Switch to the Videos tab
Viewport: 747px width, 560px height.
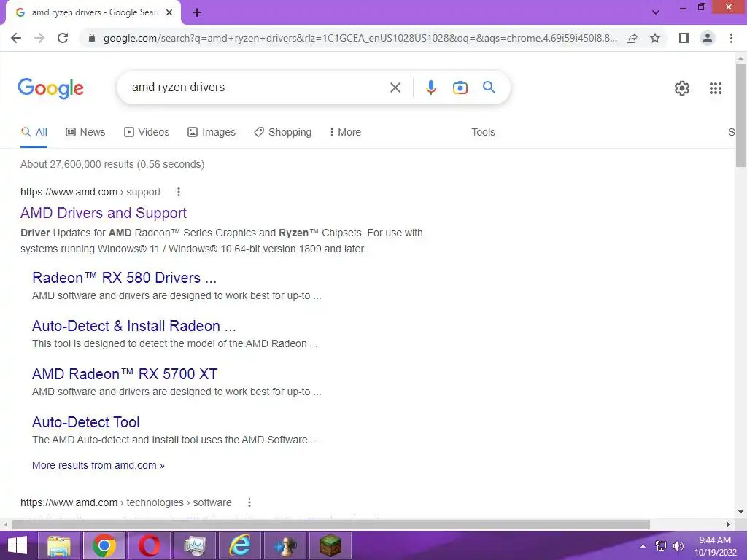146,133
